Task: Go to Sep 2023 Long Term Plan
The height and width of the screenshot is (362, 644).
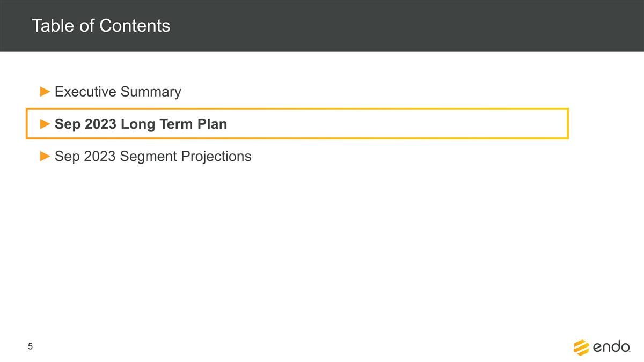Action: coord(141,124)
